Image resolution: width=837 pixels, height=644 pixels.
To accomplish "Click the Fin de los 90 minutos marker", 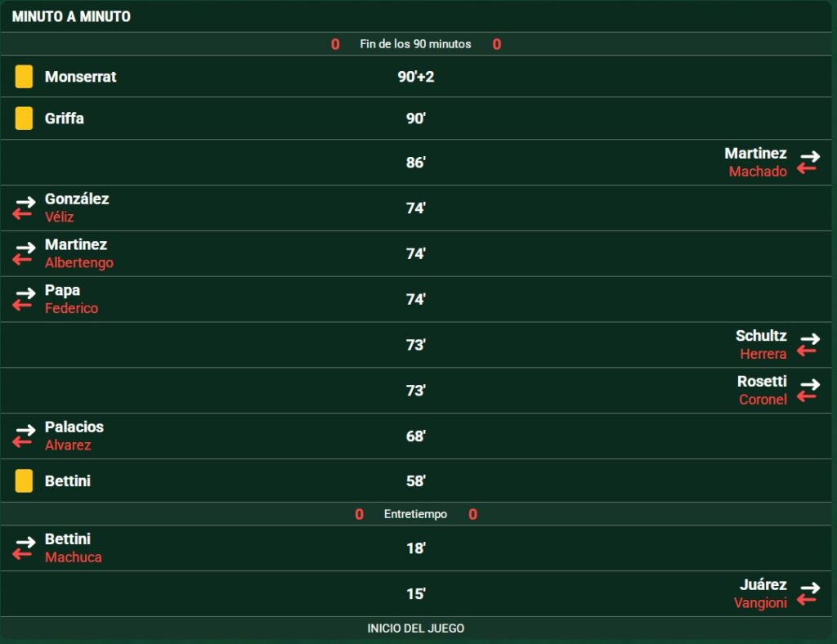I will point(415,44).
